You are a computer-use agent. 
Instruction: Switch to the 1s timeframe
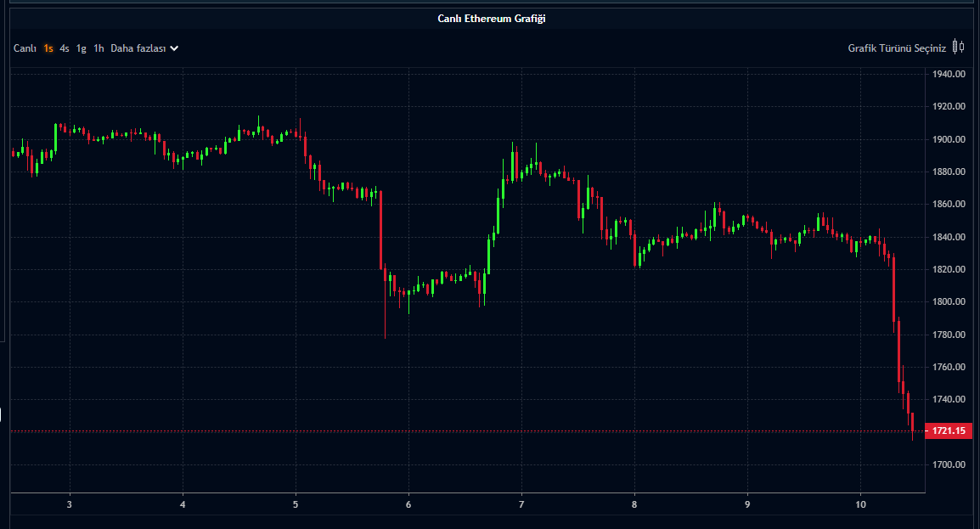click(48, 48)
